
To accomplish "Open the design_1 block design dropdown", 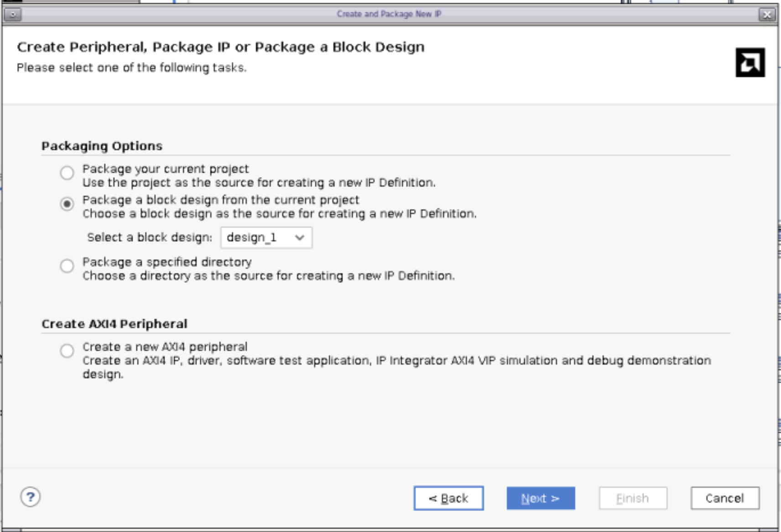I will [266, 238].
